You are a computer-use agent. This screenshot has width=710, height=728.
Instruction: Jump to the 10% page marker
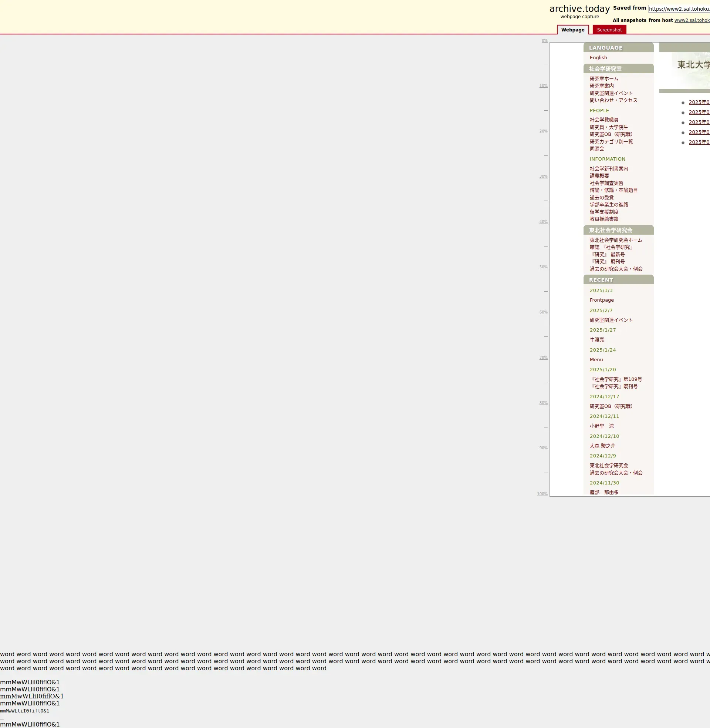click(543, 86)
